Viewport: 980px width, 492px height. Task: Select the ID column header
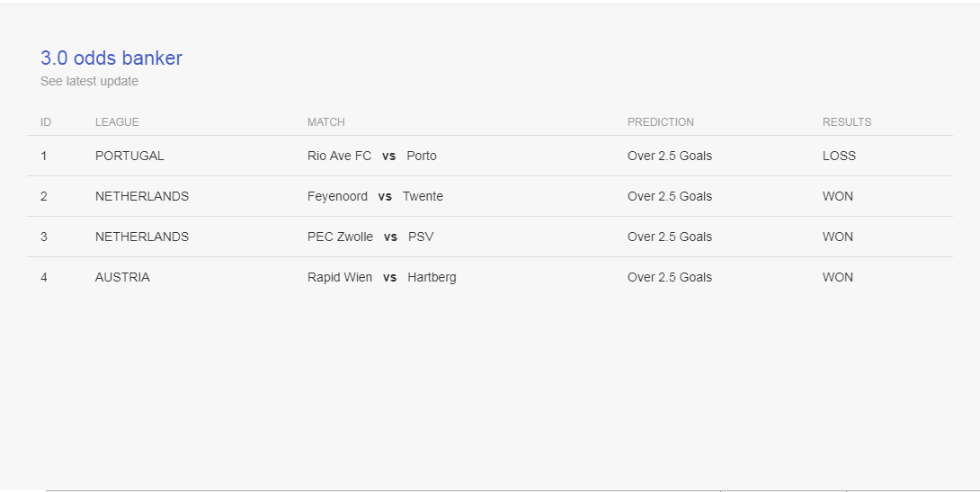click(46, 122)
